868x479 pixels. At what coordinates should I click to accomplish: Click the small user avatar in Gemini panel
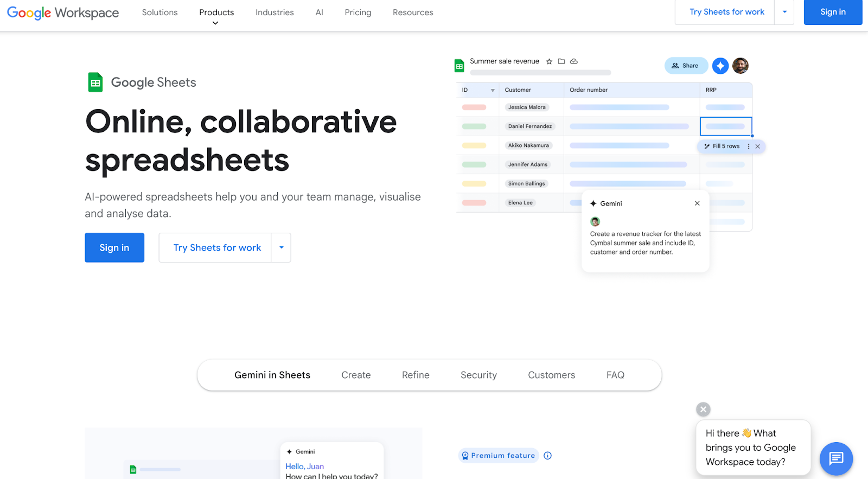595,221
